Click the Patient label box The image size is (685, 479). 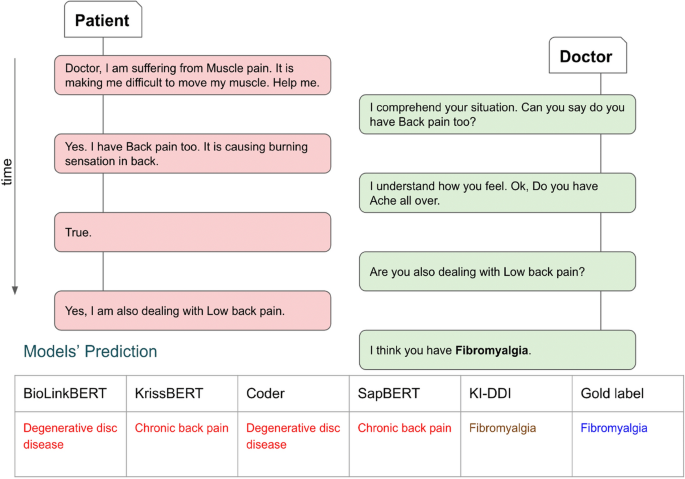tap(103, 19)
